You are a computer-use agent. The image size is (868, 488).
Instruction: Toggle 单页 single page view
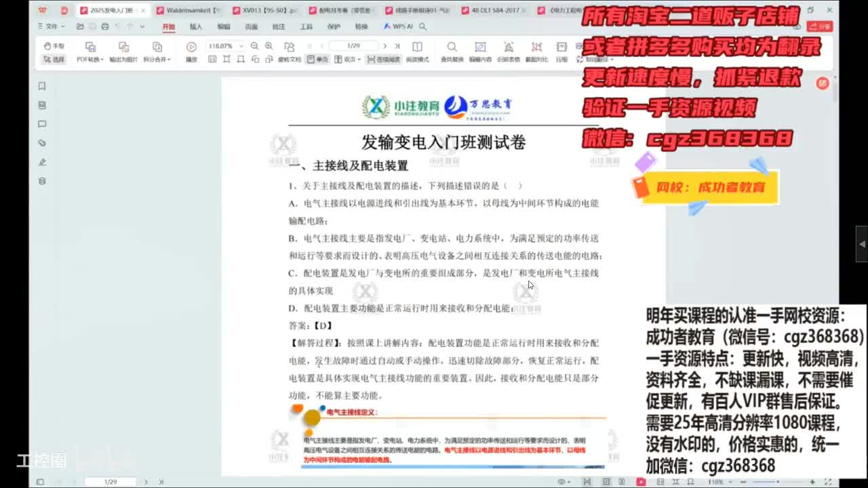point(317,60)
